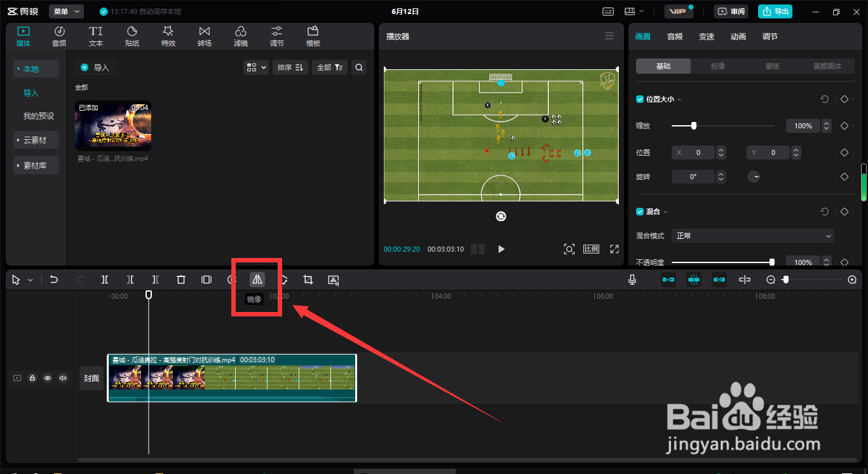The width and height of the screenshot is (868, 474).
Task: Delete the selected clip with trash icon
Action: pos(181,280)
